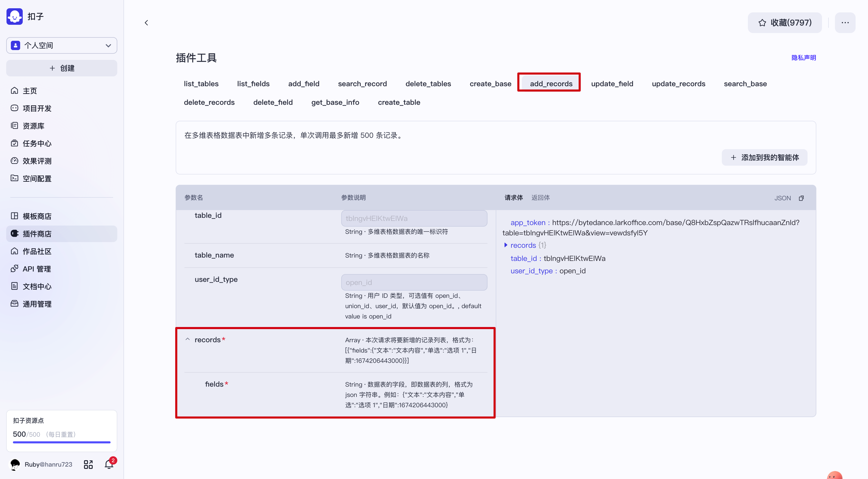
Task: Open the 个人空间 workspace dropdown
Action: (62, 45)
